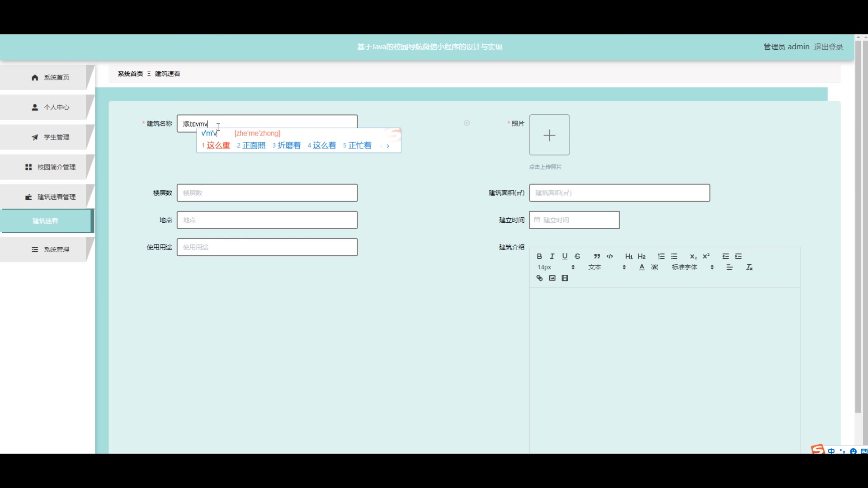Click the 建立时间 date input field
Screen dimensions: 868x488
click(574, 220)
